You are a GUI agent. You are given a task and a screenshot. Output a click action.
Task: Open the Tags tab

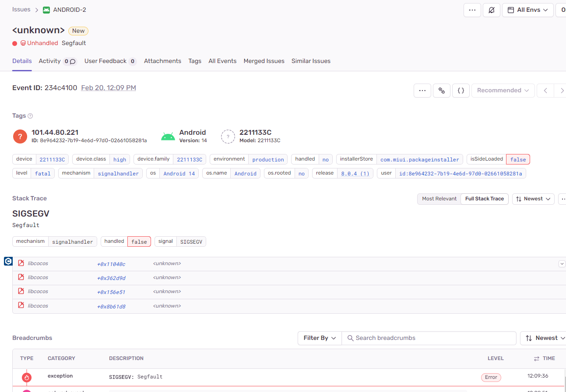pos(195,61)
